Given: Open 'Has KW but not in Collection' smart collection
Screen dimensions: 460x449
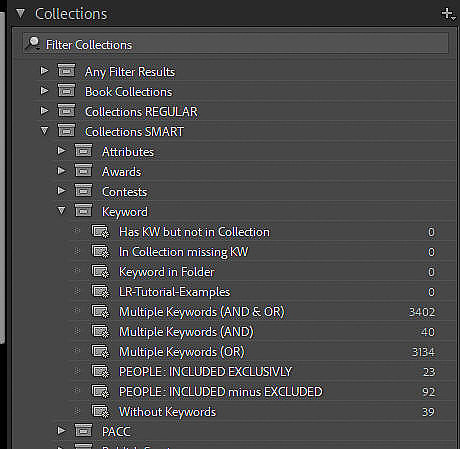Looking at the screenshot, I should (194, 232).
